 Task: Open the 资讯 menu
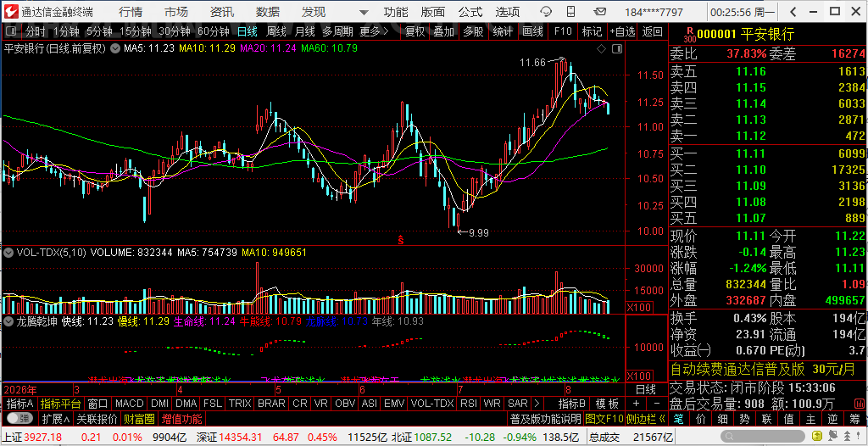(222, 12)
